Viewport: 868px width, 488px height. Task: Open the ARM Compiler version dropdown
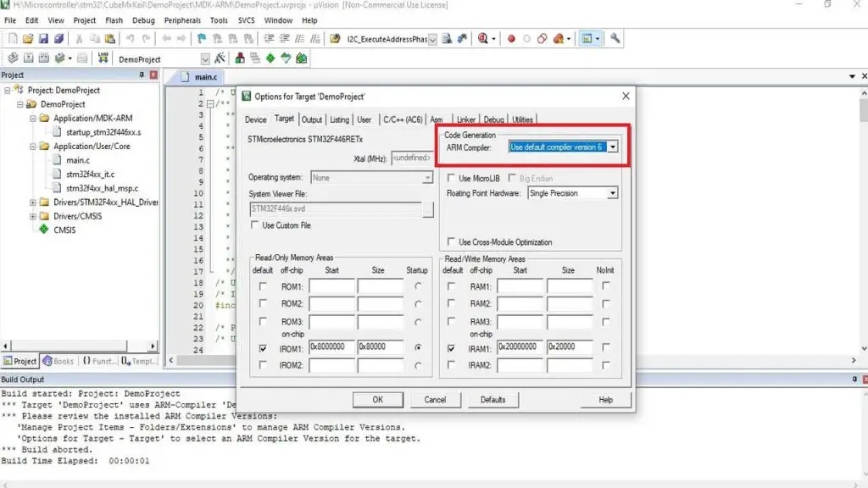(613, 147)
